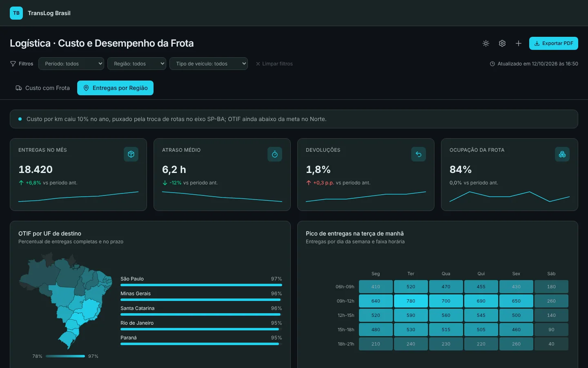588x368 pixels.
Task: Click heatmap cell showing 180
Action: [x=551, y=287]
